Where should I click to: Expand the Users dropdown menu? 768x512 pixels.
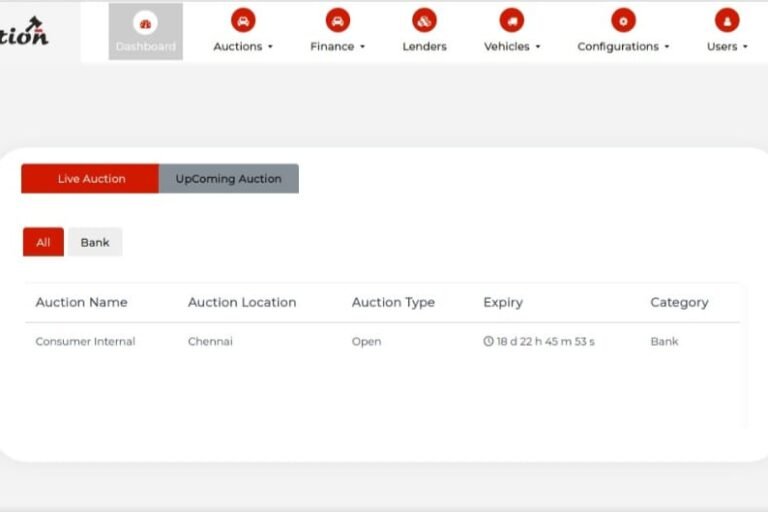(x=727, y=46)
